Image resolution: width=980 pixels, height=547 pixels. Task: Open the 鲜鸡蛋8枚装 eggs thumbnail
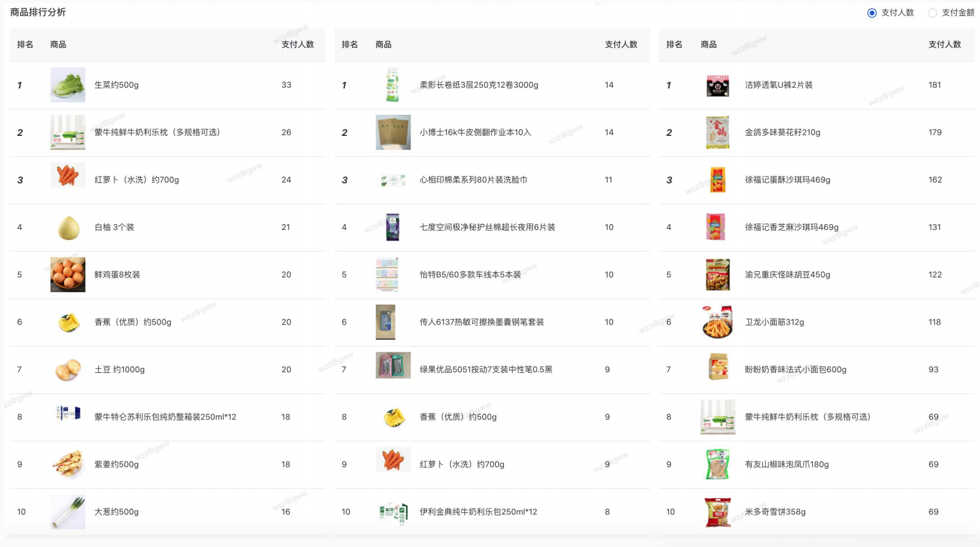pyautogui.click(x=68, y=275)
